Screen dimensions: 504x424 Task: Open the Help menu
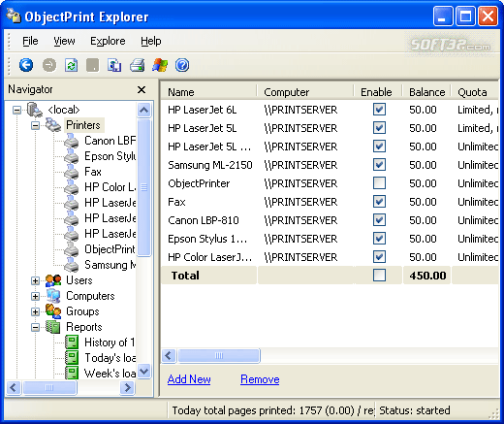pos(151,41)
